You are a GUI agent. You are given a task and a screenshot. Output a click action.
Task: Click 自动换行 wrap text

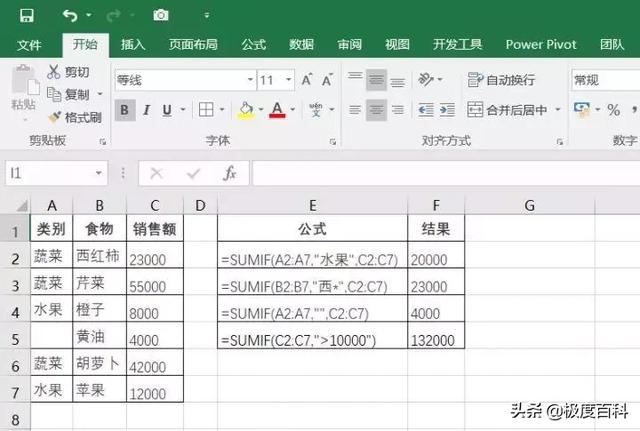pos(501,80)
